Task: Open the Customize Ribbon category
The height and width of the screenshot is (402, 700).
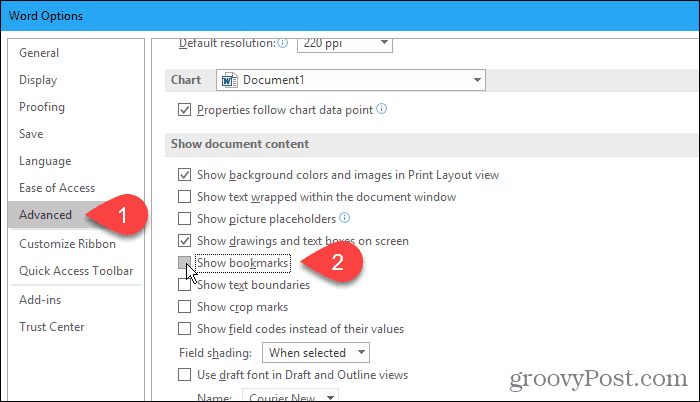Action: click(x=67, y=244)
